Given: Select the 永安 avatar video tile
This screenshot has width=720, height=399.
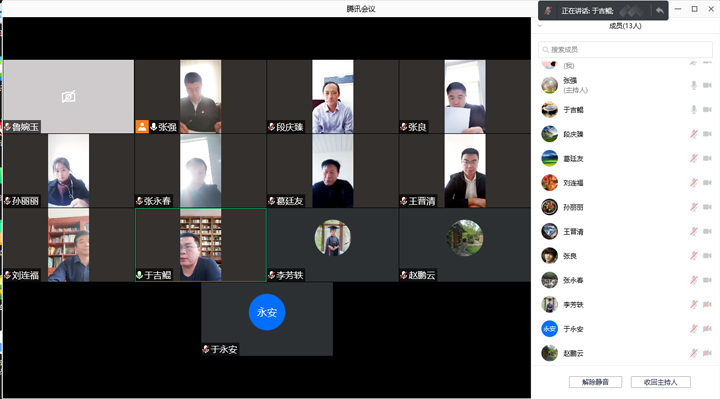Looking at the screenshot, I should click(267, 319).
